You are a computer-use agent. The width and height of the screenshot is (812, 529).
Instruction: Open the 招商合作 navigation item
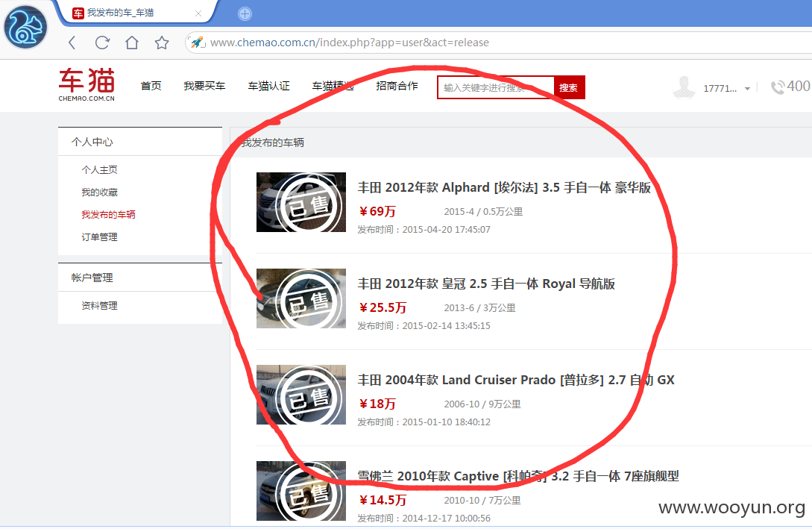pyautogui.click(x=397, y=86)
